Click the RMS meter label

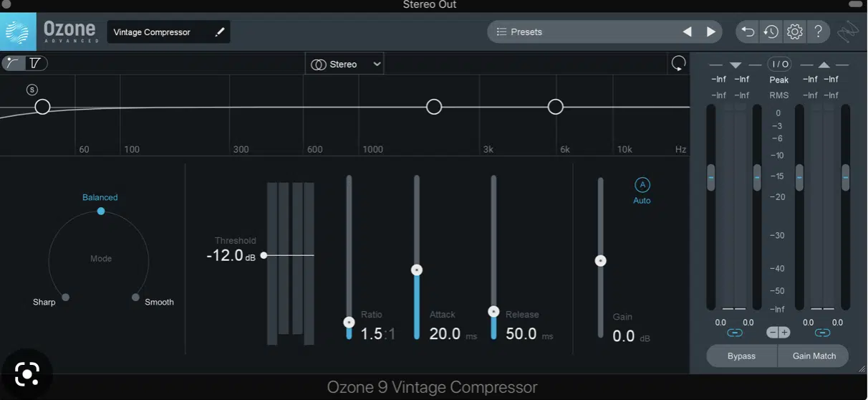[x=779, y=95]
